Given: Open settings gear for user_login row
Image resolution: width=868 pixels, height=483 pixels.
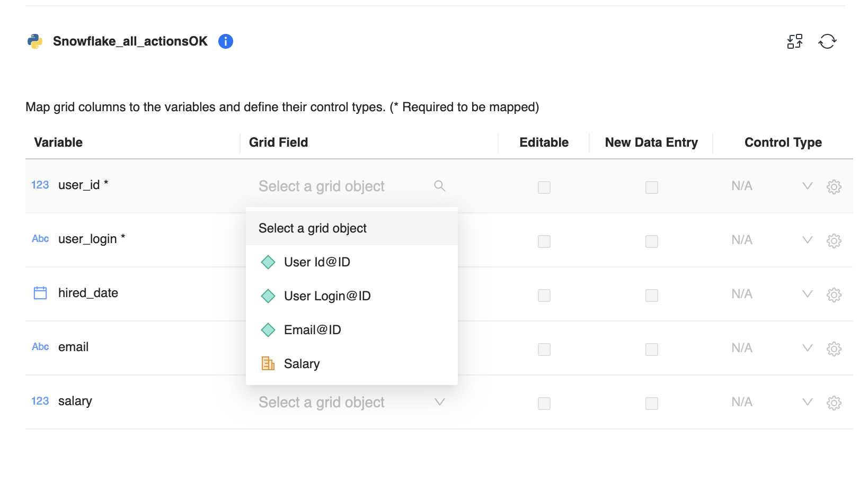Looking at the screenshot, I should tap(834, 241).
